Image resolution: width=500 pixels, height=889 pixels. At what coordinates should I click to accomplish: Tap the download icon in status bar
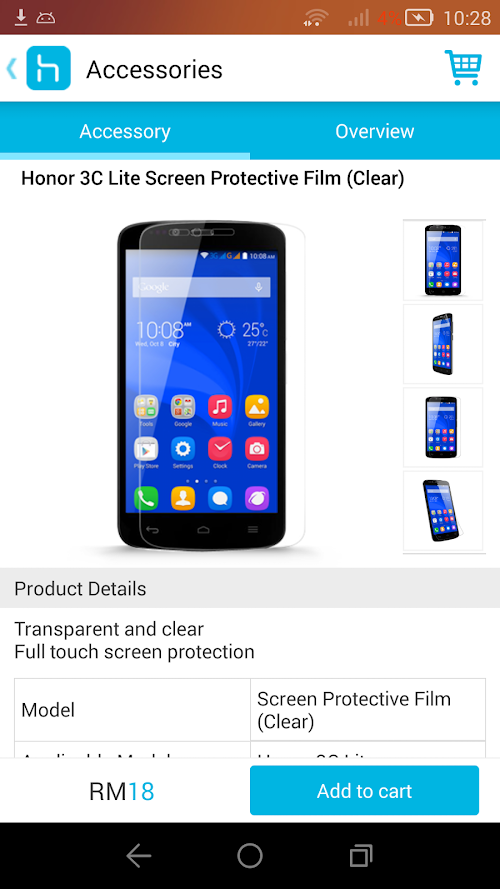[x=21, y=18]
